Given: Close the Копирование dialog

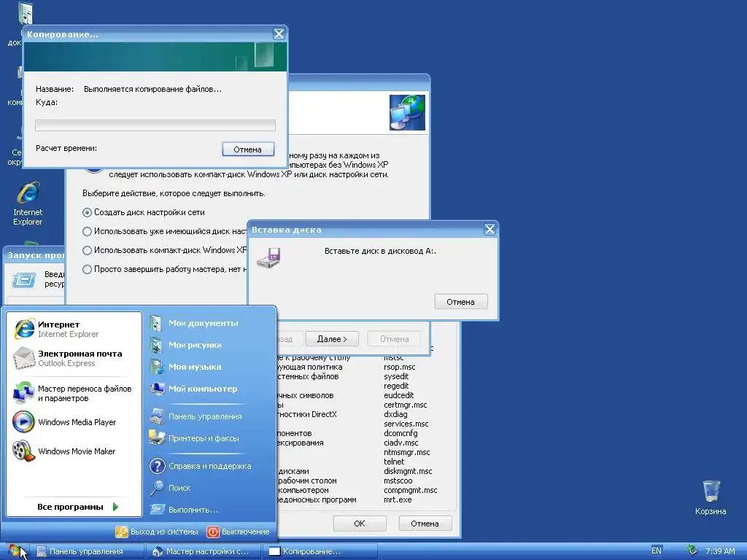Looking at the screenshot, I should pyautogui.click(x=279, y=34).
